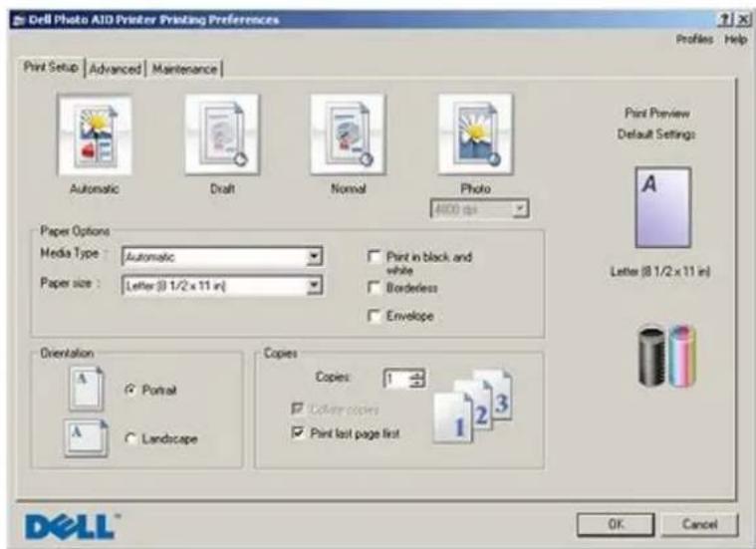Toggle the Collate copies checkbox
Screen dimensions: 756x549
point(298,410)
